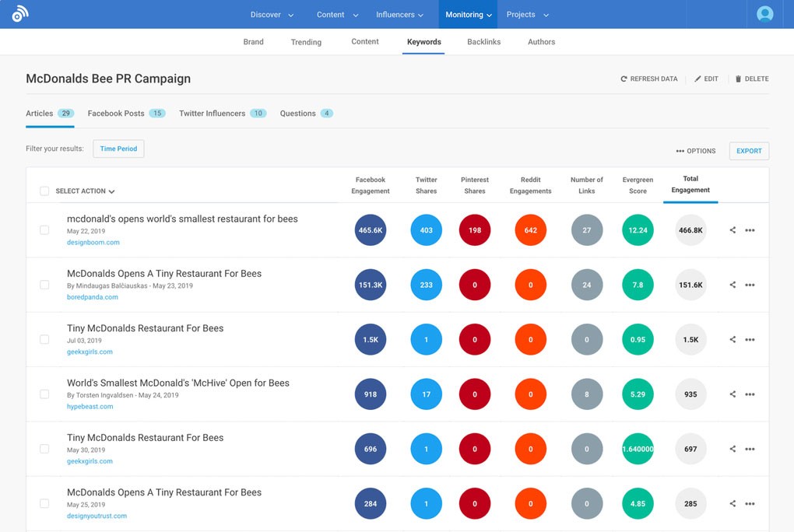Share the boredpanda.com article
Viewport: 794px width, 532px height.
coord(733,285)
